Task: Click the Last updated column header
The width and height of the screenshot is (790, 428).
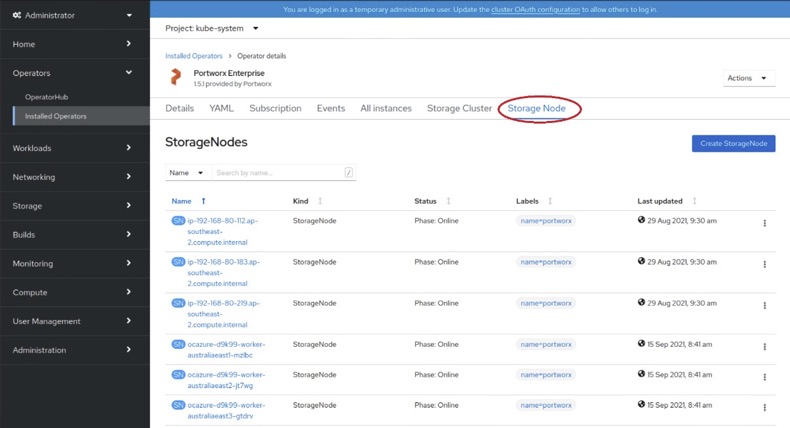Action: (660, 201)
